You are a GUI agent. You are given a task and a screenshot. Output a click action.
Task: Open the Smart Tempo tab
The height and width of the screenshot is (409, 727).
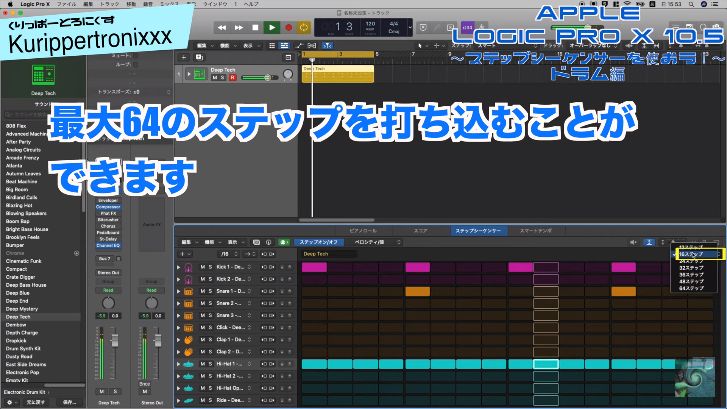[536, 230]
